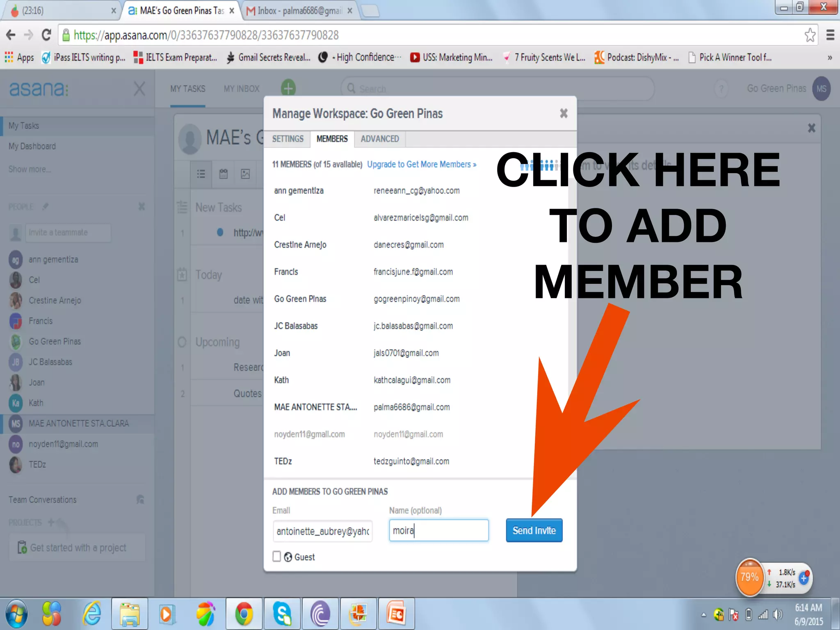Click kathcalagui@gmail.com email
Screen dimensions: 840x630
click(412, 380)
